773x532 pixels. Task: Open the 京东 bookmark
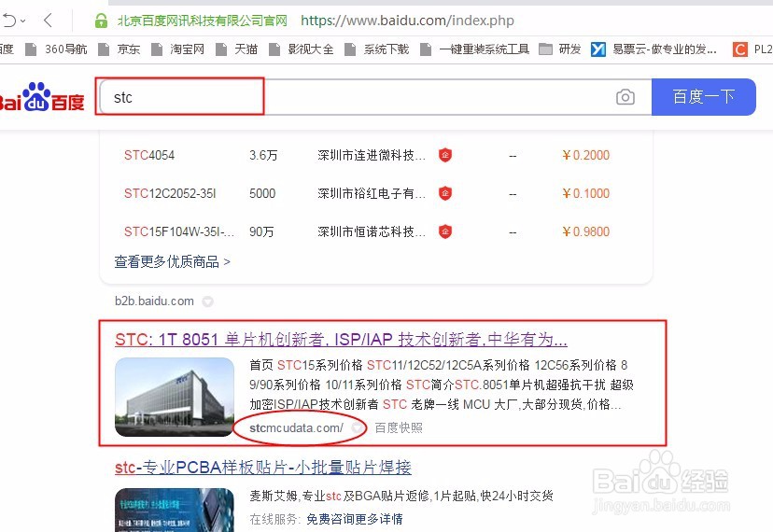point(119,49)
